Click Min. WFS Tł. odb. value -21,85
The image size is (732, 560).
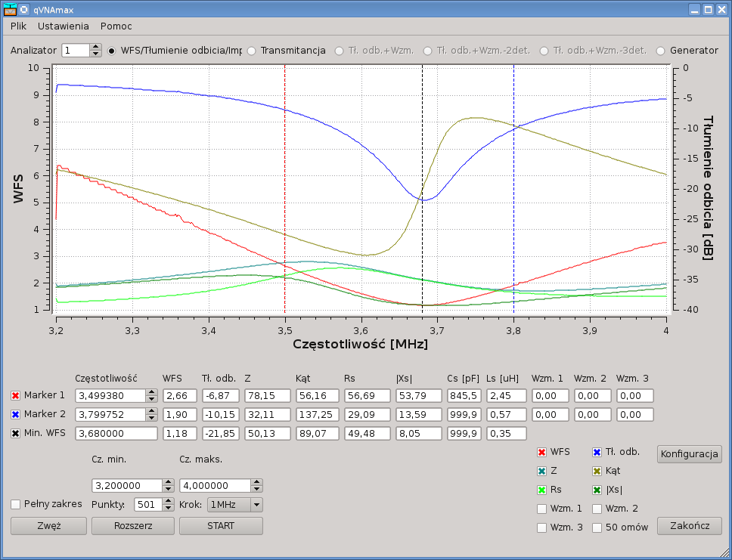(220, 434)
